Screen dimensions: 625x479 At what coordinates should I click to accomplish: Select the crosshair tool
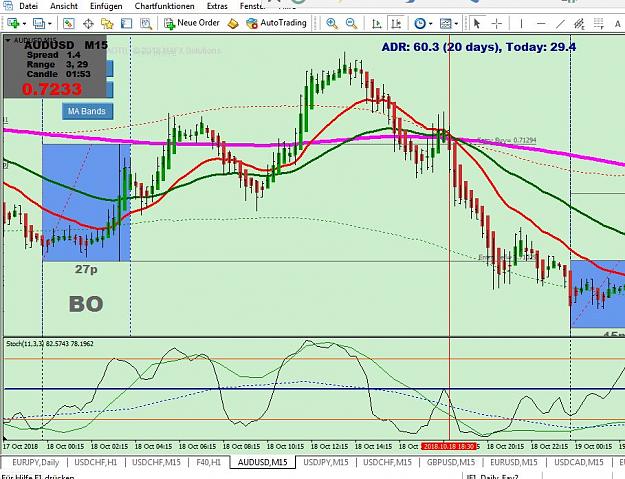497,24
